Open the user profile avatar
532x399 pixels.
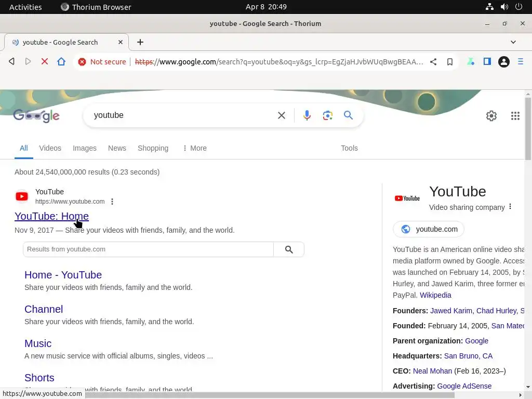tap(504, 62)
